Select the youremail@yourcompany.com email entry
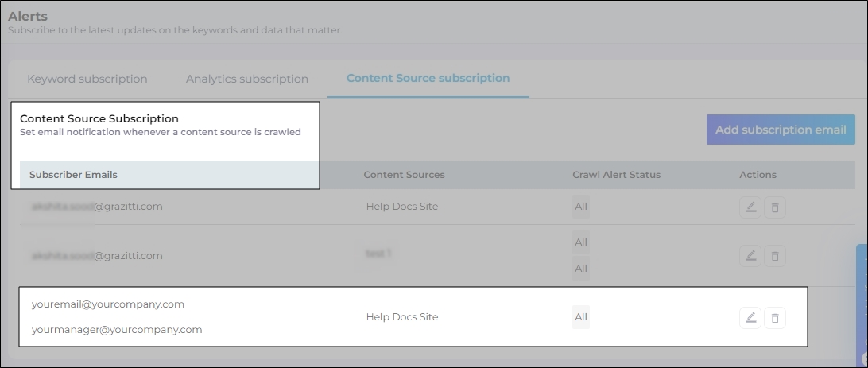 point(108,304)
